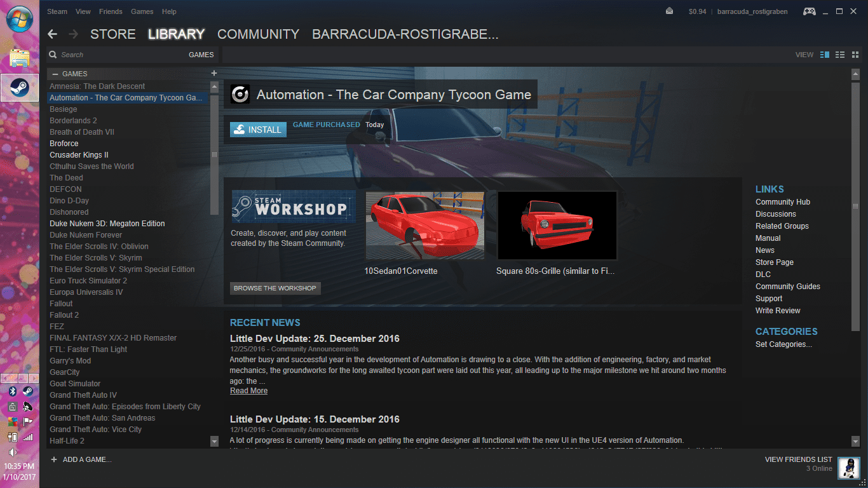Open the GAMES search filter dropdown
The height and width of the screenshot is (488, 868).
tap(201, 55)
